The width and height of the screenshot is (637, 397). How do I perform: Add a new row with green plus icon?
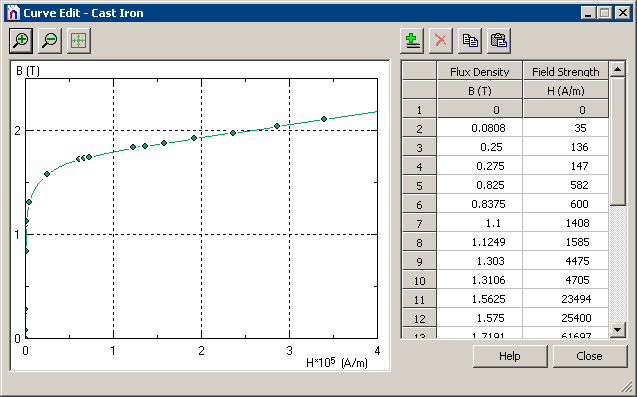412,40
